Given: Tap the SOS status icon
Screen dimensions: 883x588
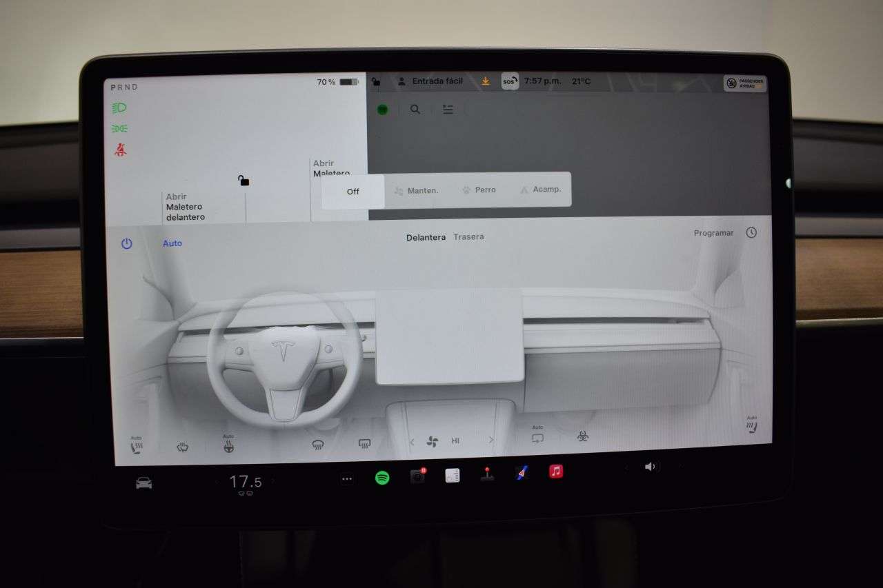Looking at the screenshot, I should tap(508, 81).
